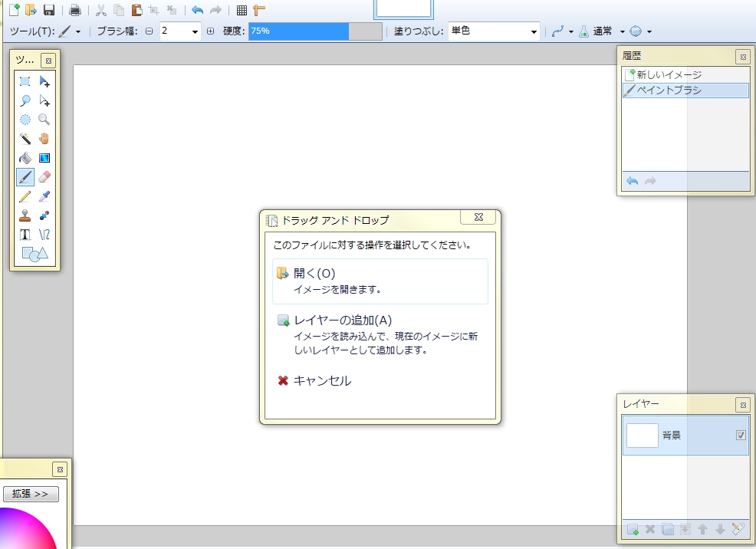Toggle the rulers icon
This screenshot has width=756, height=549.
coord(259,10)
